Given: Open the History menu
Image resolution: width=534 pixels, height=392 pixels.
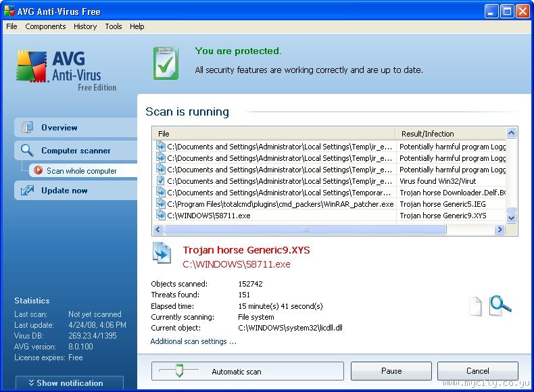Looking at the screenshot, I should coord(85,26).
